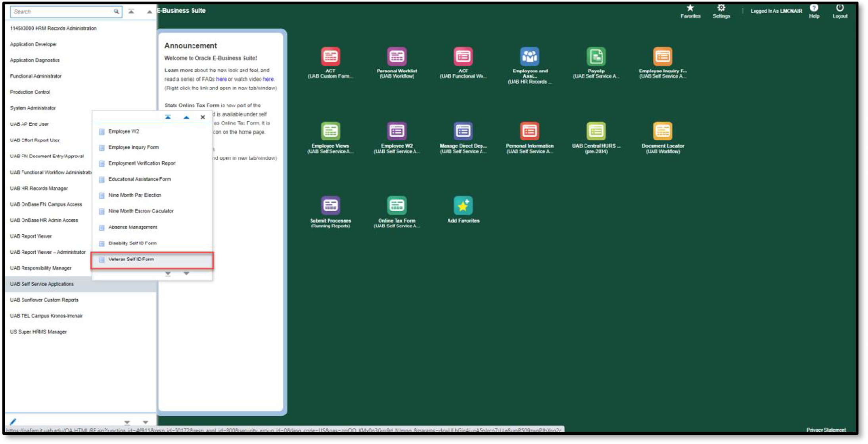Click the Add Favorites star icon

(463, 206)
